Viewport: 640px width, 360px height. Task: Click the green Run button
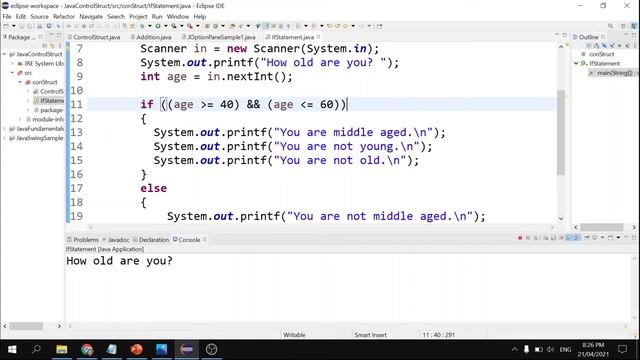tap(158, 26)
